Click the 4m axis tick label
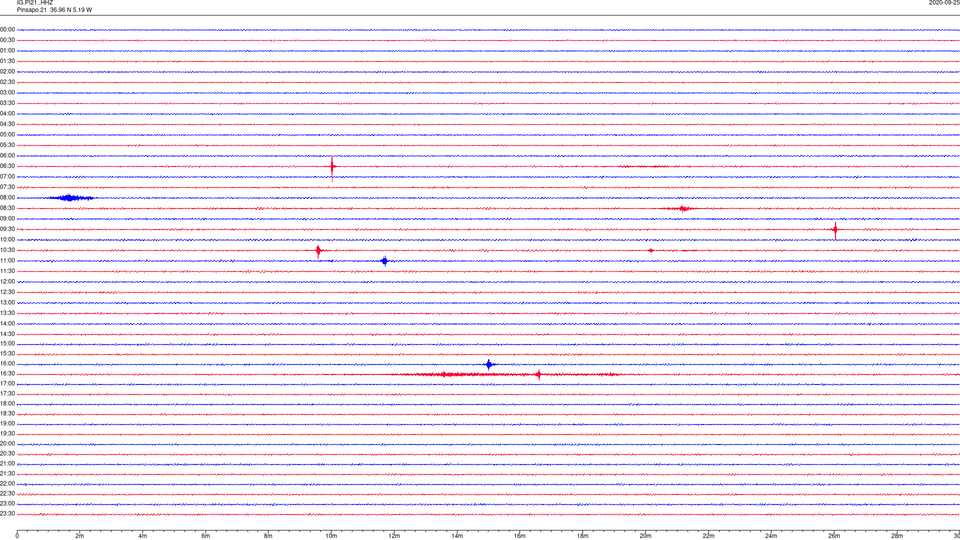 point(143,536)
